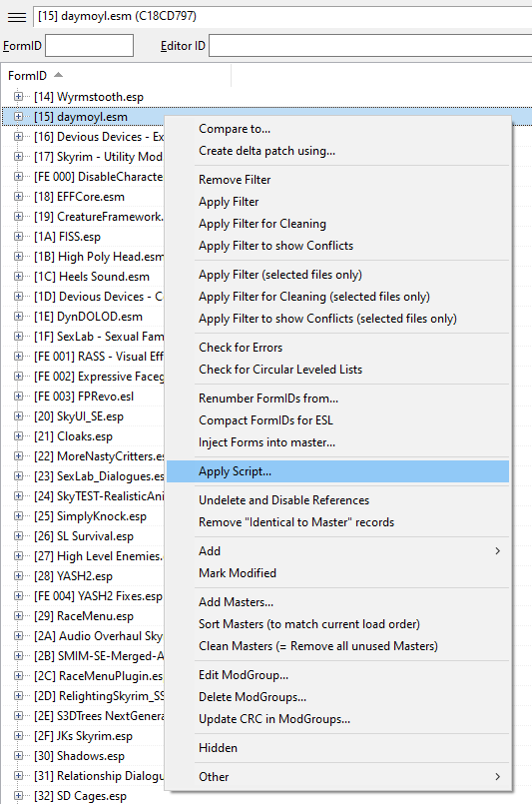Open the hamburger main menu icon
This screenshot has width=532, height=804.
(x=17, y=17)
